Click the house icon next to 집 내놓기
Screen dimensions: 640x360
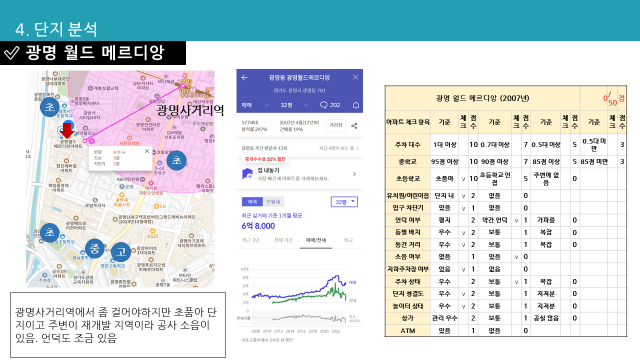[x=247, y=174]
